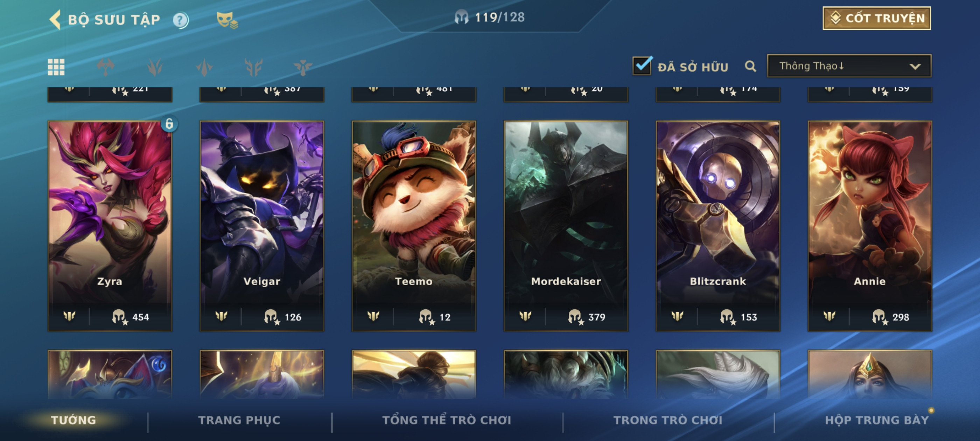The image size is (980, 441).
Task: Select the Trong Trò Chơi tab
Action: point(668,420)
